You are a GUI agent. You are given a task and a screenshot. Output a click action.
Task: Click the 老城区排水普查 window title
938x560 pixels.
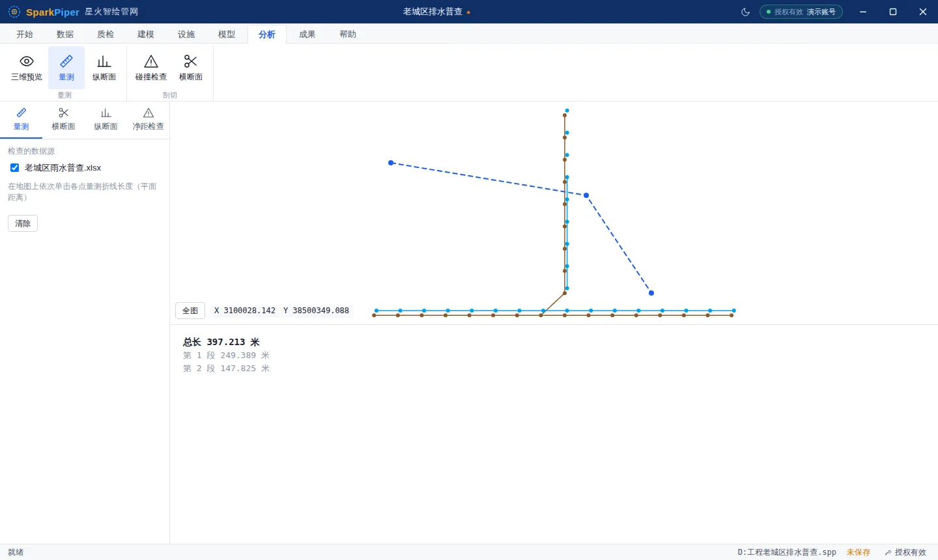coord(433,12)
